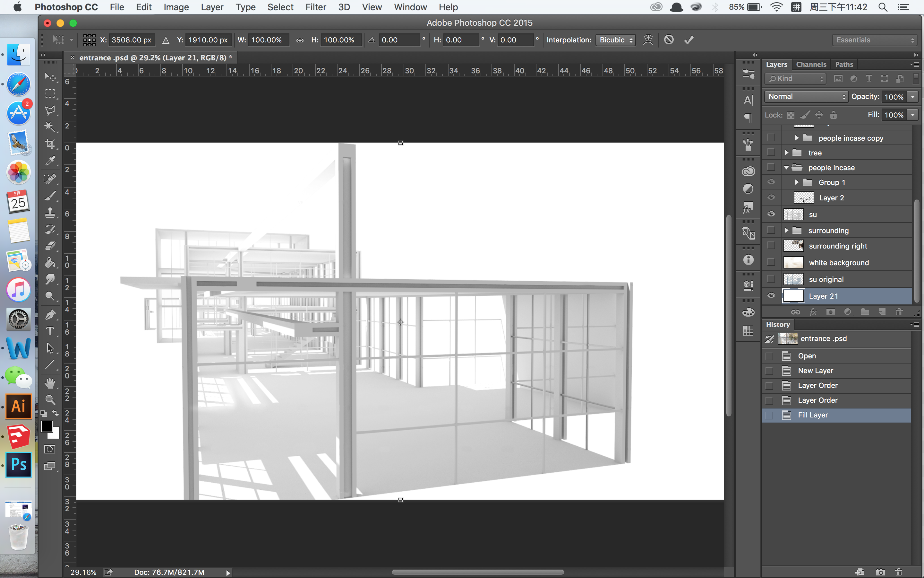Add a layer mask

pos(830,312)
